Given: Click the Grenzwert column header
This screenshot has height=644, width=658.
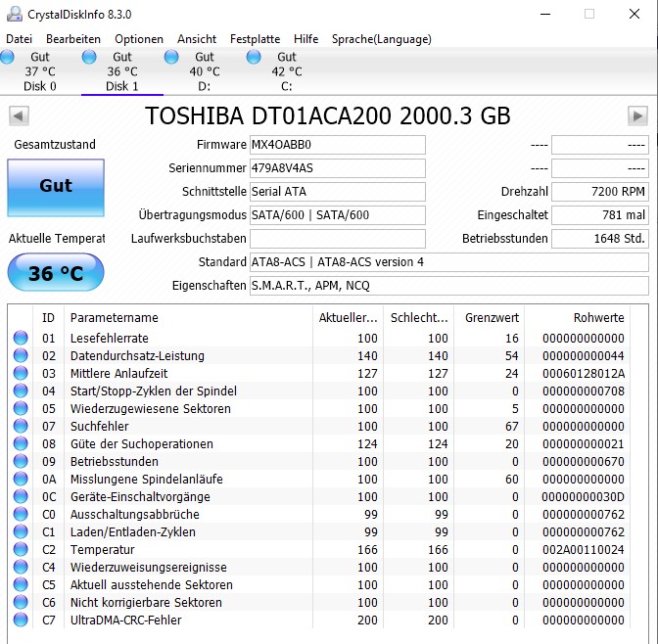Looking at the screenshot, I should tap(489, 317).
